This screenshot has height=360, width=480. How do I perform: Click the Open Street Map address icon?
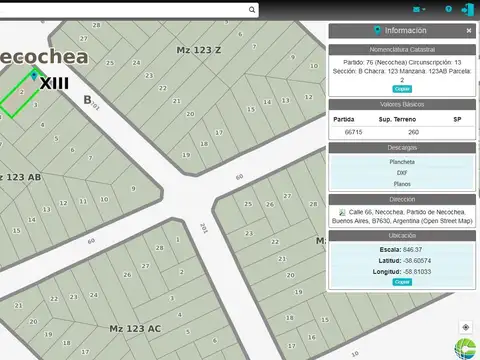click(x=342, y=212)
